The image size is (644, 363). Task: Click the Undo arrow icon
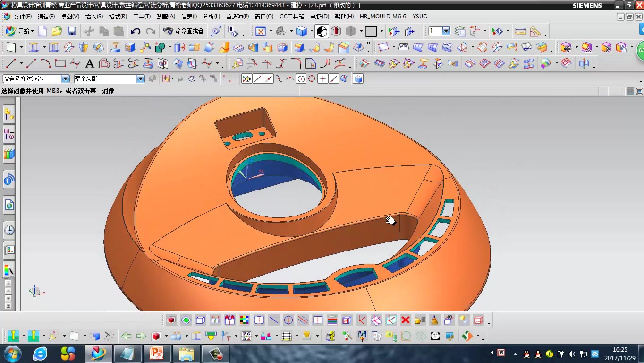pyautogui.click(x=136, y=32)
